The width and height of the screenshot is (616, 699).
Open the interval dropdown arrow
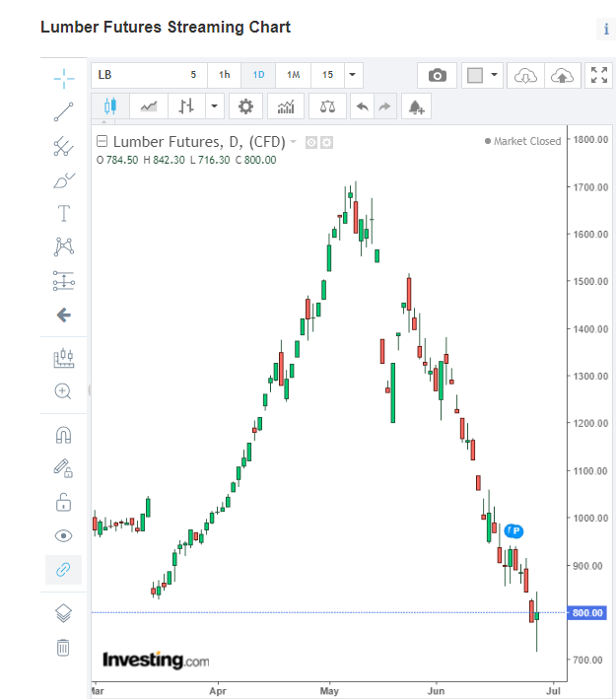click(x=353, y=75)
